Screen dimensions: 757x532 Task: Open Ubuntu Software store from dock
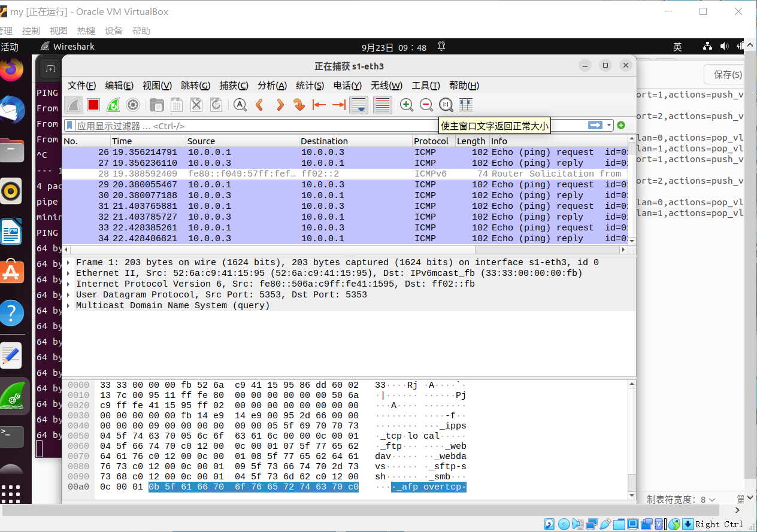coord(11,272)
